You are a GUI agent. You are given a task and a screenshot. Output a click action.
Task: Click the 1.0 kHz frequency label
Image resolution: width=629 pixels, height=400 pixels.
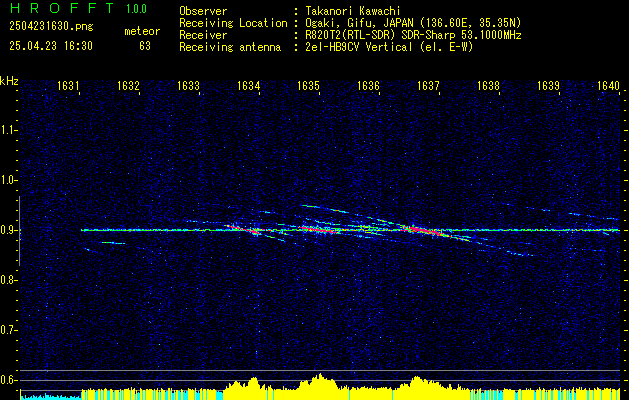click(8, 180)
